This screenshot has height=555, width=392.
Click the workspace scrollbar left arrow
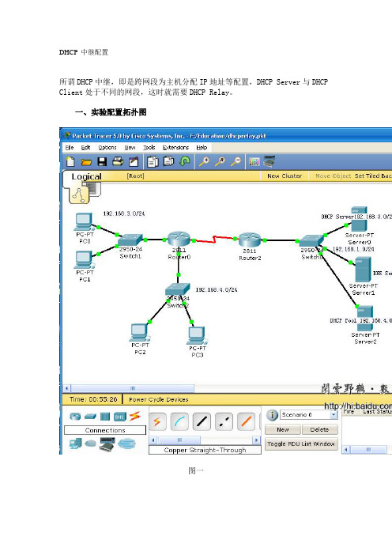pyautogui.click(x=67, y=388)
